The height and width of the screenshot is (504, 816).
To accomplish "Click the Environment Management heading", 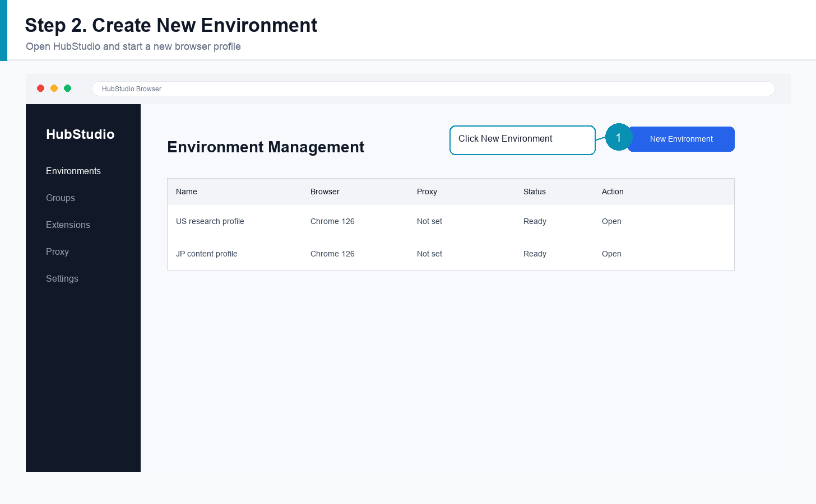I will point(266,147).
